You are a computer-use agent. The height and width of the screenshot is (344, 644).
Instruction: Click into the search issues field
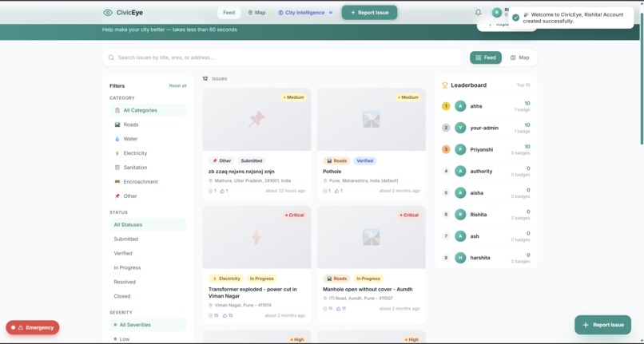(x=283, y=58)
